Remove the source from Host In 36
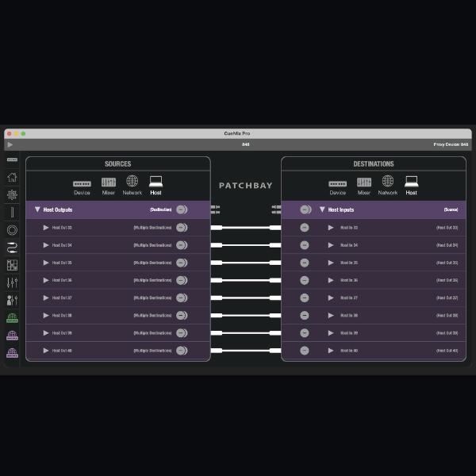Viewport: 476px width, 476px height. pos(305,280)
